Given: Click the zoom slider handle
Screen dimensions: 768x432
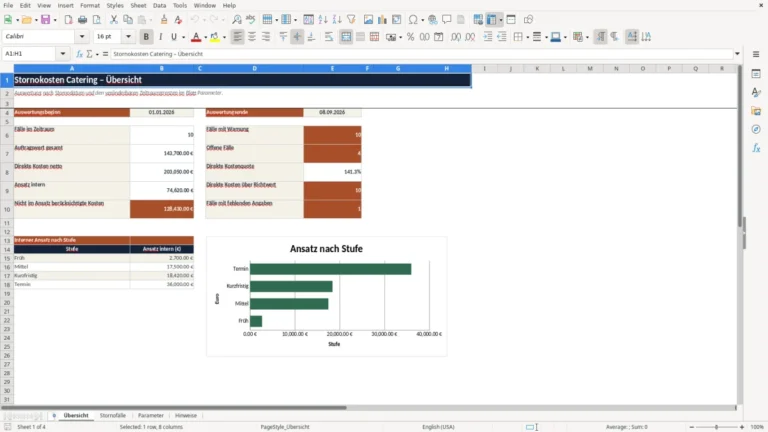Looking at the screenshot, I should point(716,427).
